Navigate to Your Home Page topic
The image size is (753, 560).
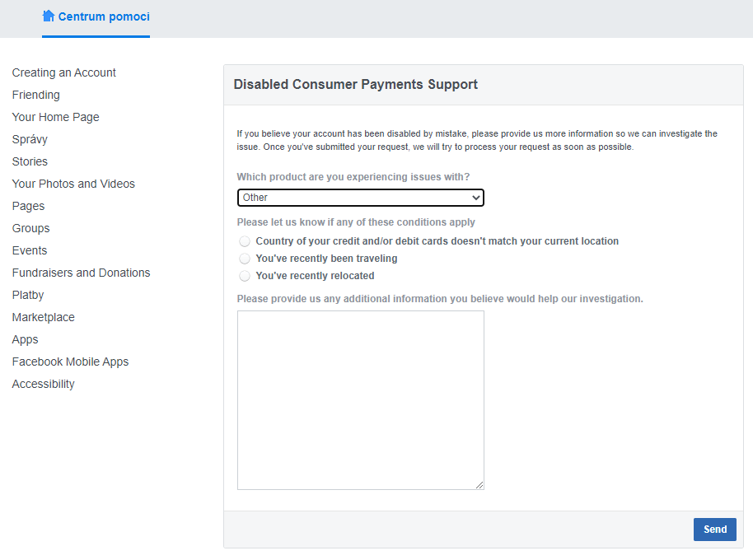click(x=56, y=117)
